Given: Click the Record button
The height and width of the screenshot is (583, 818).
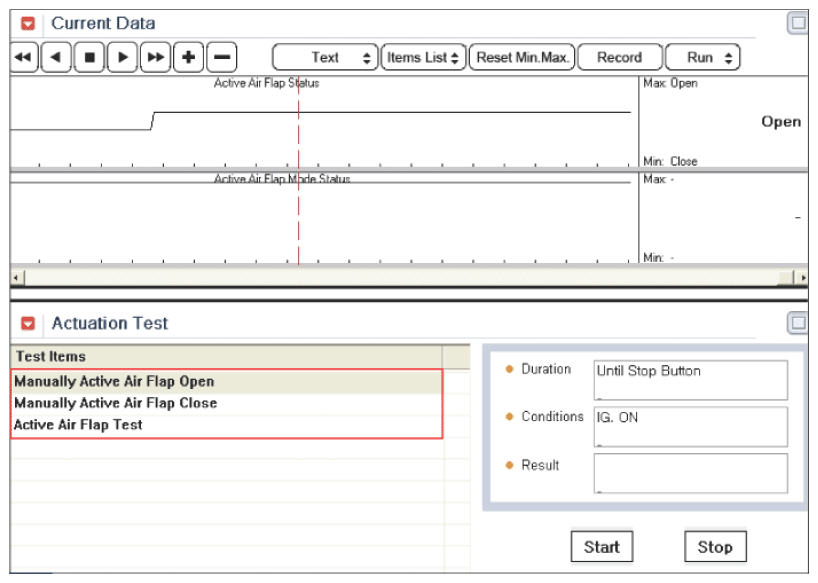Looking at the screenshot, I should tap(620, 57).
